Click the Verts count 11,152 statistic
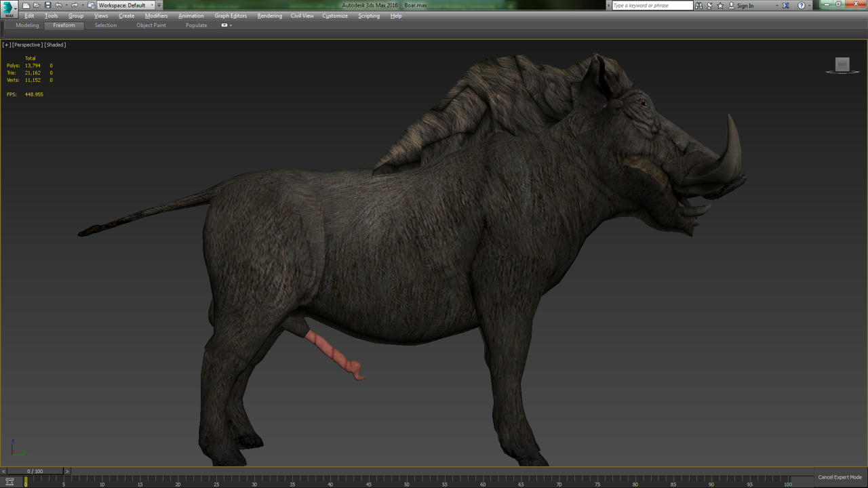 (x=33, y=80)
